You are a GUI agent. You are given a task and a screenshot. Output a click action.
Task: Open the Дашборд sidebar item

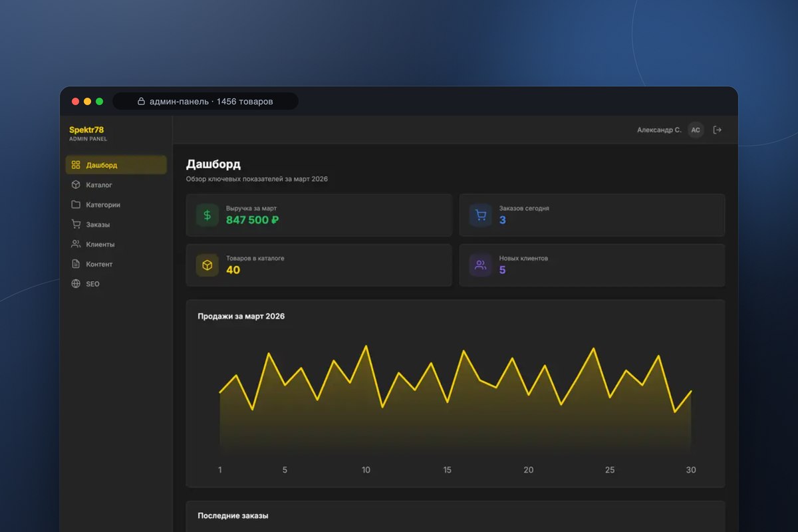(x=116, y=165)
